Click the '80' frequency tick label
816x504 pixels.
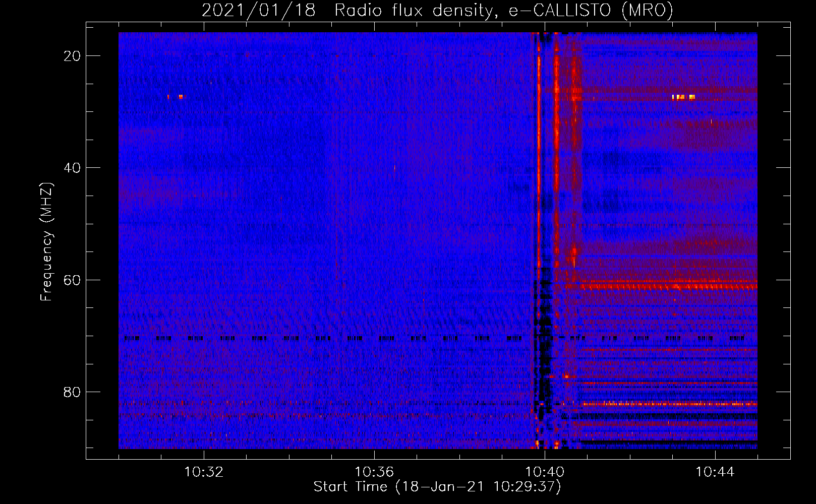pyautogui.click(x=72, y=392)
